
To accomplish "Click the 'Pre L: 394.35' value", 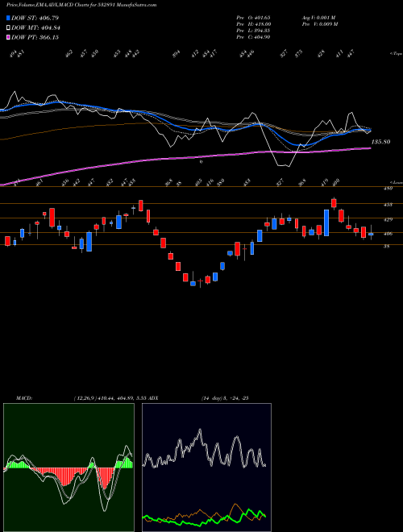I will 253,31.
